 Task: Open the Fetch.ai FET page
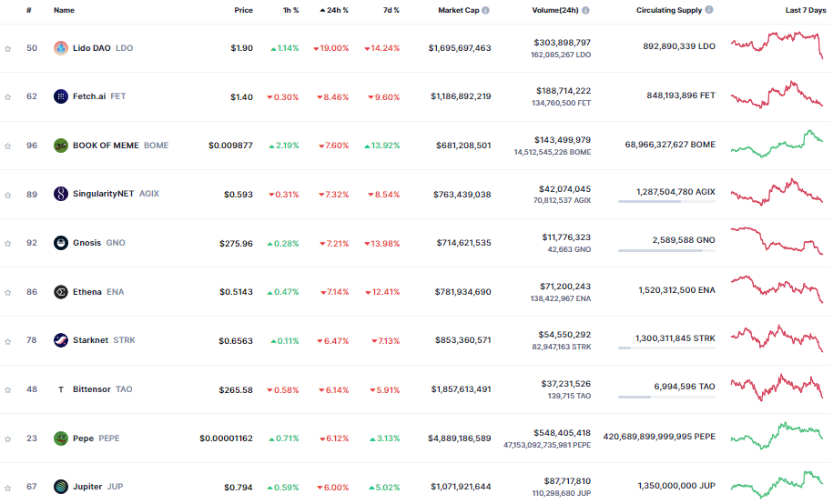pos(99,96)
